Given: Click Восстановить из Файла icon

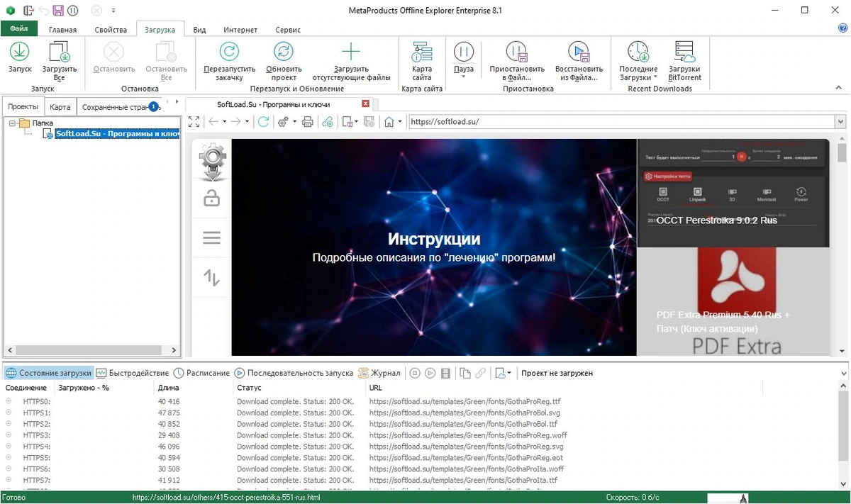Looking at the screenshot, I should 579,51.
